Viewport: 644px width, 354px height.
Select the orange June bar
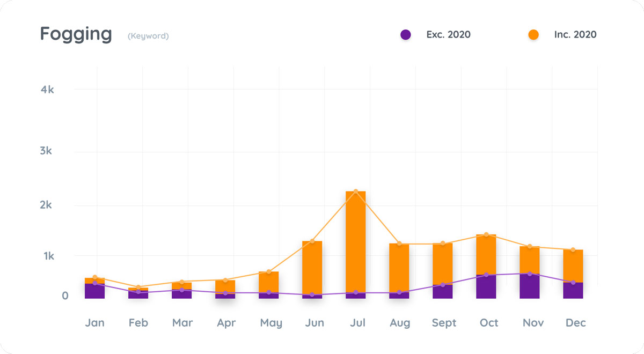(x=312, y=267)
